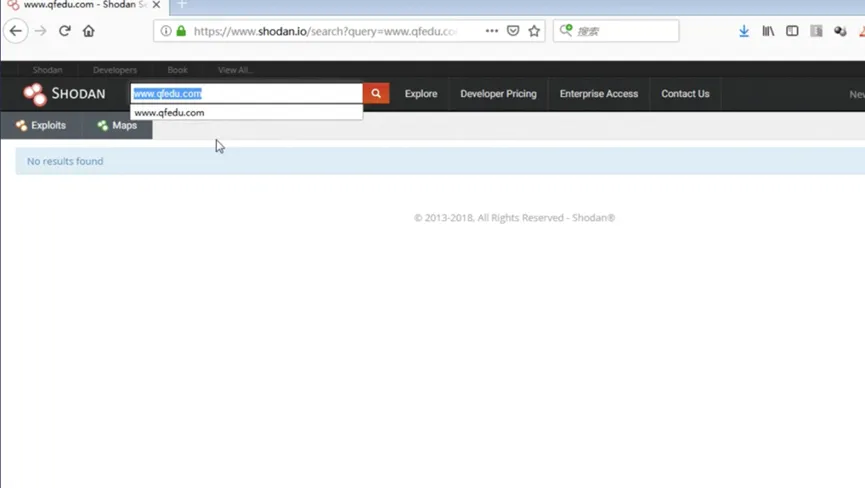Open Developer Pricing page
The width and height of the screenshot is (865, 488).
[x=498, y=94]
